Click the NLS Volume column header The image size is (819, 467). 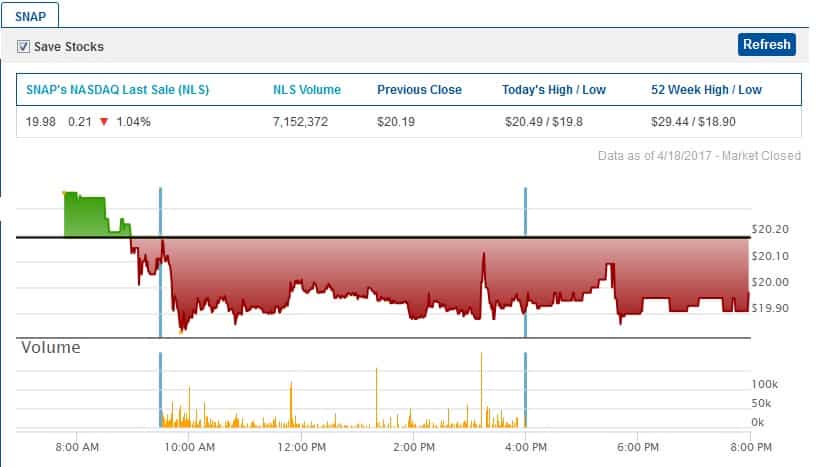pos(307,90)
